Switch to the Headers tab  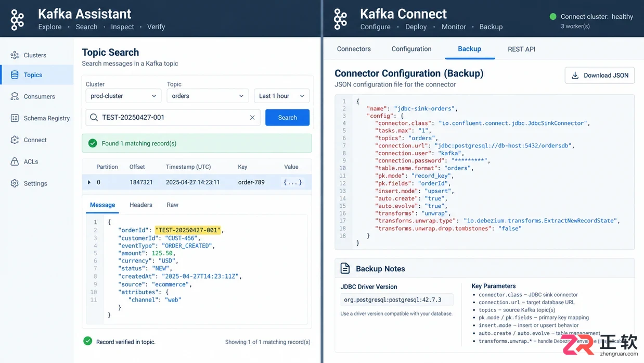(x=141, y=205)
